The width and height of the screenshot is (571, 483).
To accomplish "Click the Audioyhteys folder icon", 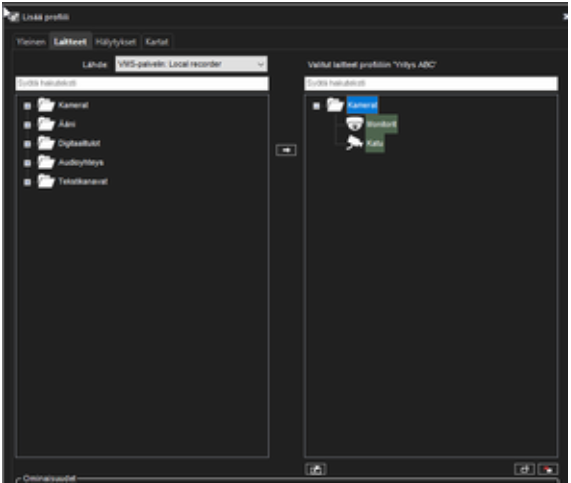I will tap(46, 162).
